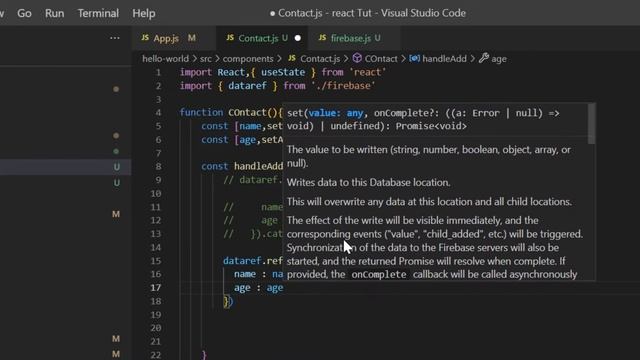The image size is (640, 360).
Task: Click the variable icon before handleAdd breadcrumb
Action: click(x=414, y=58)
